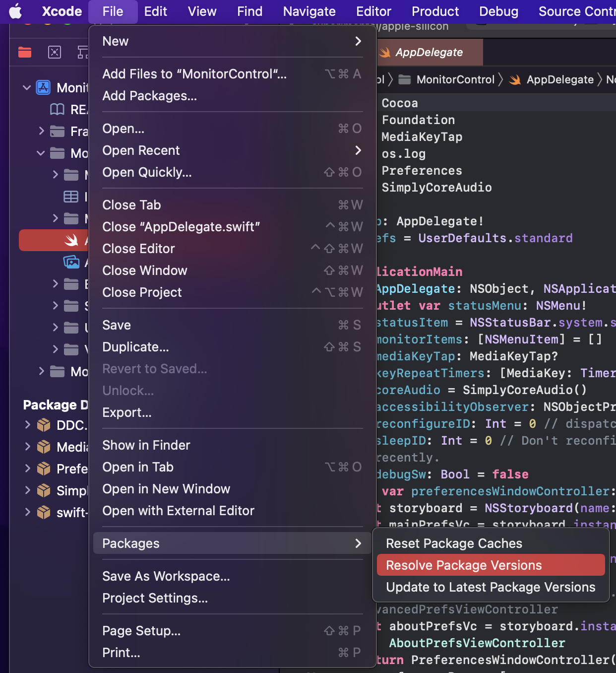Screen dimensions: 616x673
Task: Choose Print…
Action: coord(232,653)
